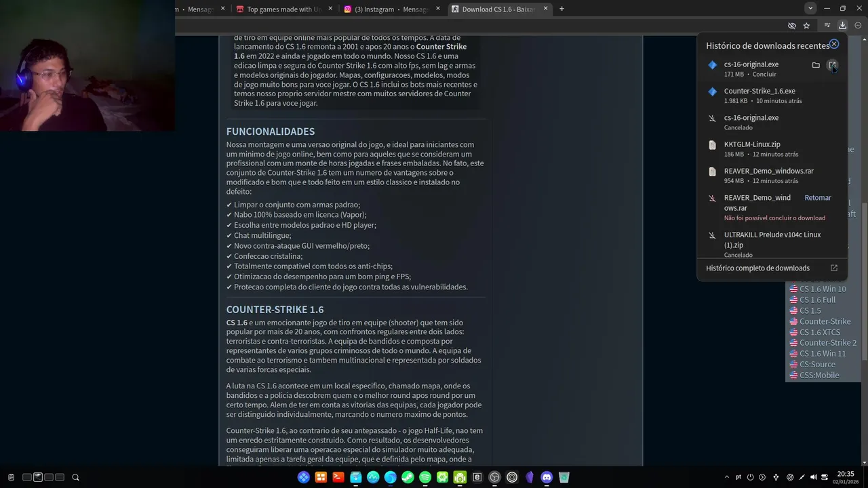Open the trash bin taskbar icon
The height and width of the screenshot is (488, 868).
point(564,477)
